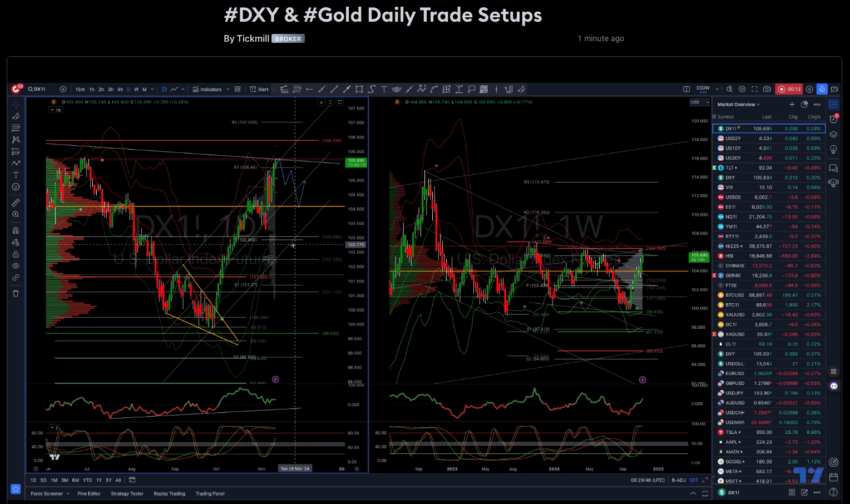
Task: Toggle the microphone button
Action: tap(822, 89)
